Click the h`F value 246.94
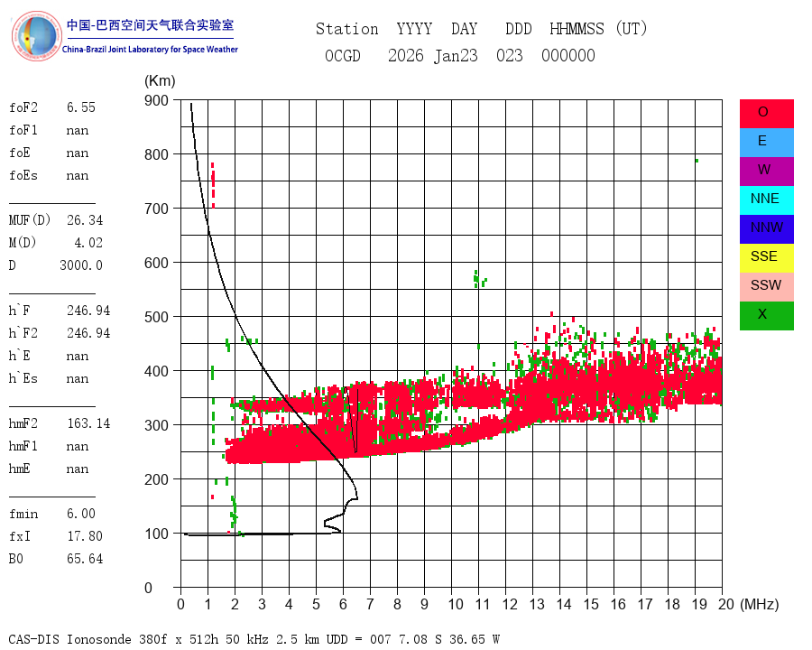 [88, 311]
